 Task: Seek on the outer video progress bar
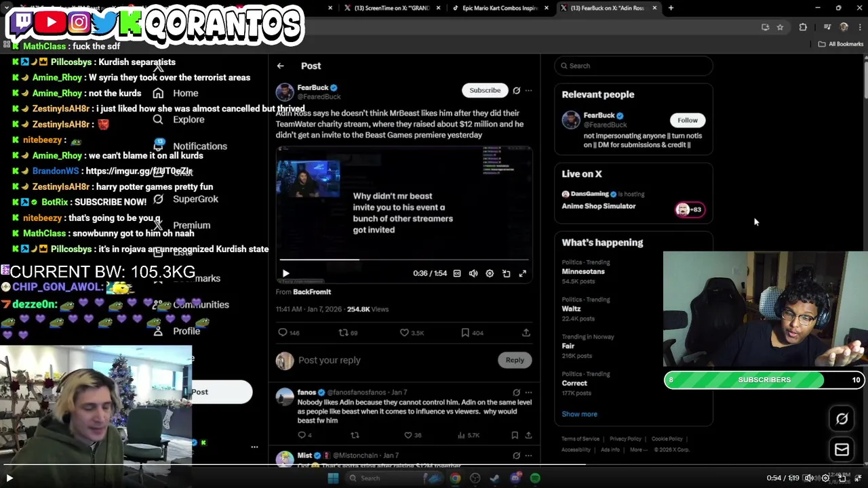(x=434, y=464)
